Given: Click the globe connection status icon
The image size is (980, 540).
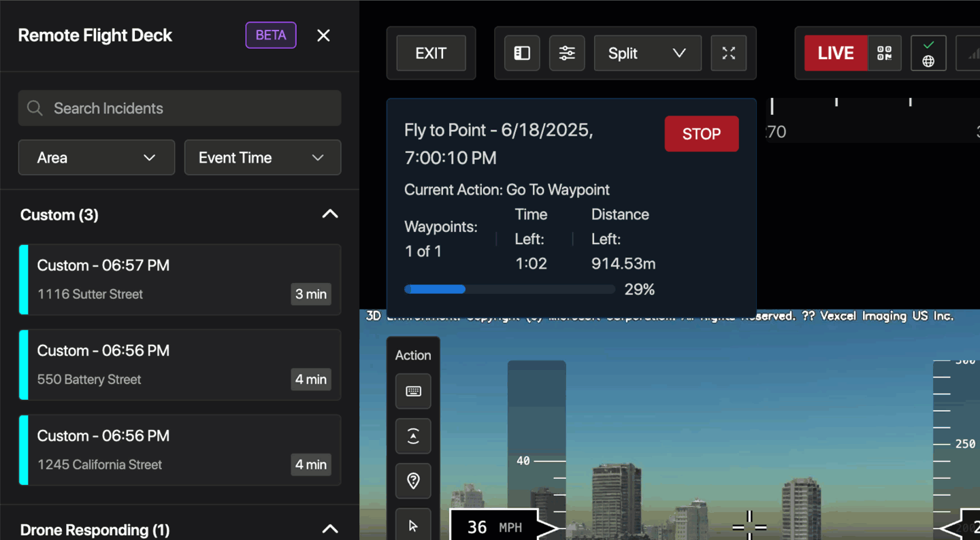Looking at the screenshot, I should click(928, 53).
